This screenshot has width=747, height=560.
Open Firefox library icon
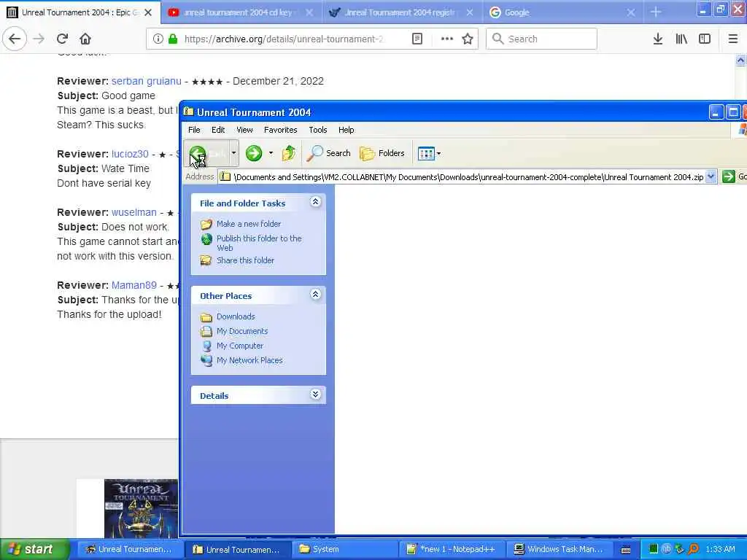point(681,39)
